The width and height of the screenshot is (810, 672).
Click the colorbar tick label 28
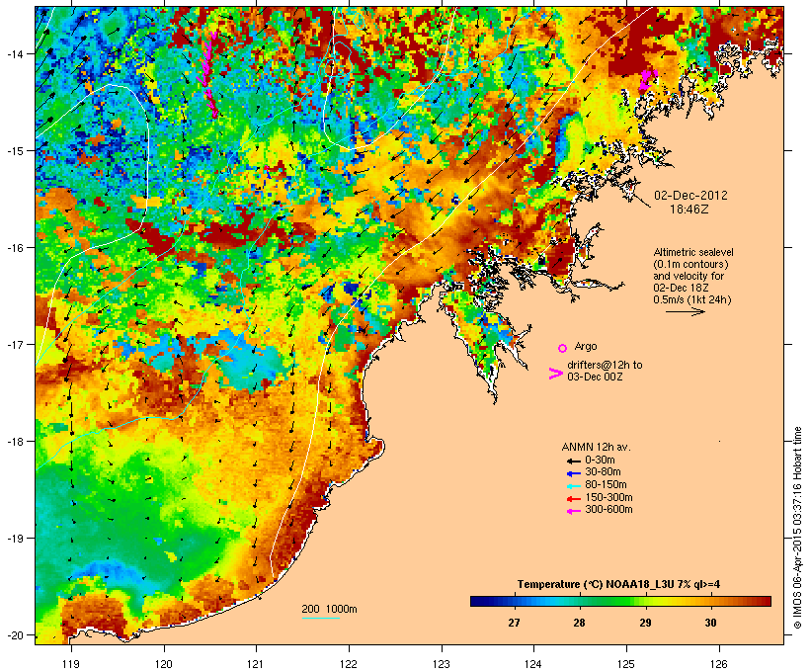point(579,623)
